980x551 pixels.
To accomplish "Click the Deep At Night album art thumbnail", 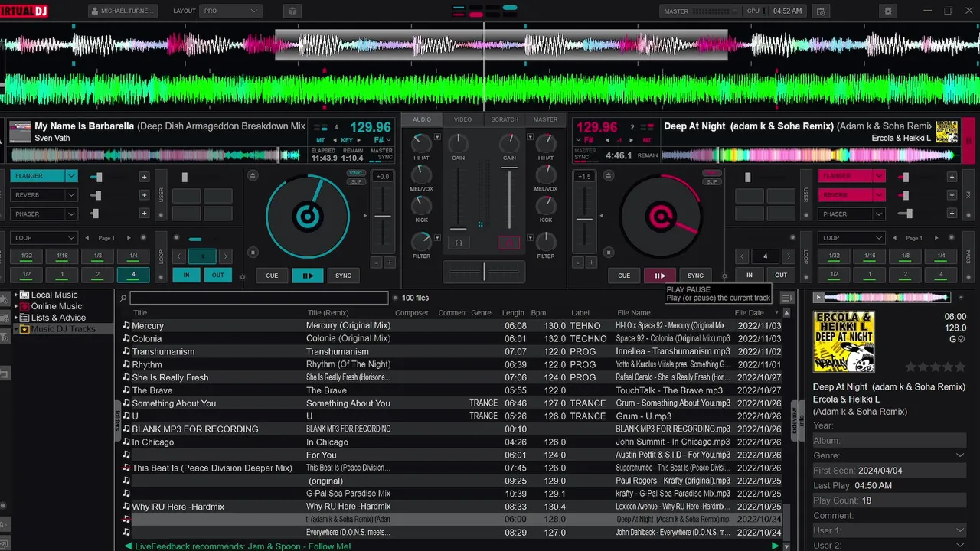I will [844, 341].
